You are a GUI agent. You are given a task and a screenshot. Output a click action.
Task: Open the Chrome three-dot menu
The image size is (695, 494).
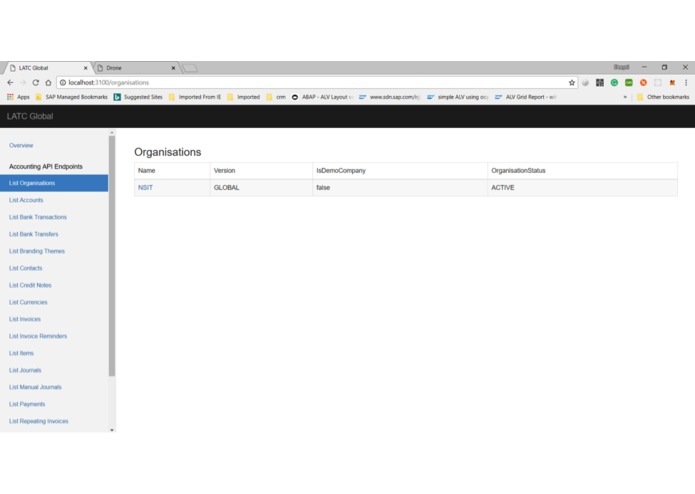pos(686,82)
